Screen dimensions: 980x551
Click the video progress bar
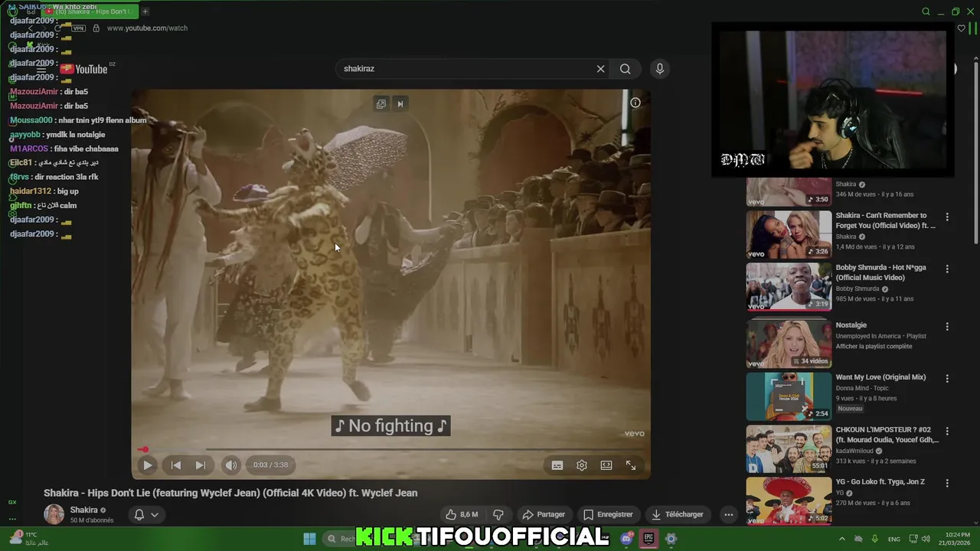391,449
